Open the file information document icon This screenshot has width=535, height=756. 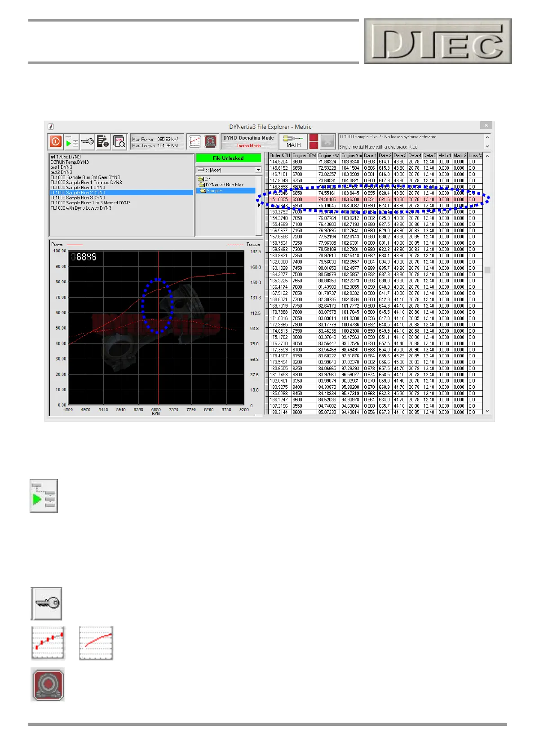[103, 141]
